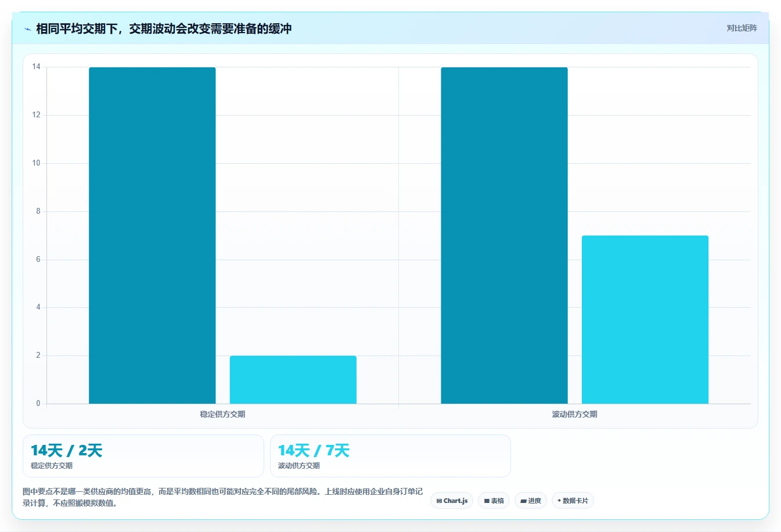Click the dark teal bar for 波动供方交期
The image size is (781, 532).
pyautogui.click(x=504, y=235)
